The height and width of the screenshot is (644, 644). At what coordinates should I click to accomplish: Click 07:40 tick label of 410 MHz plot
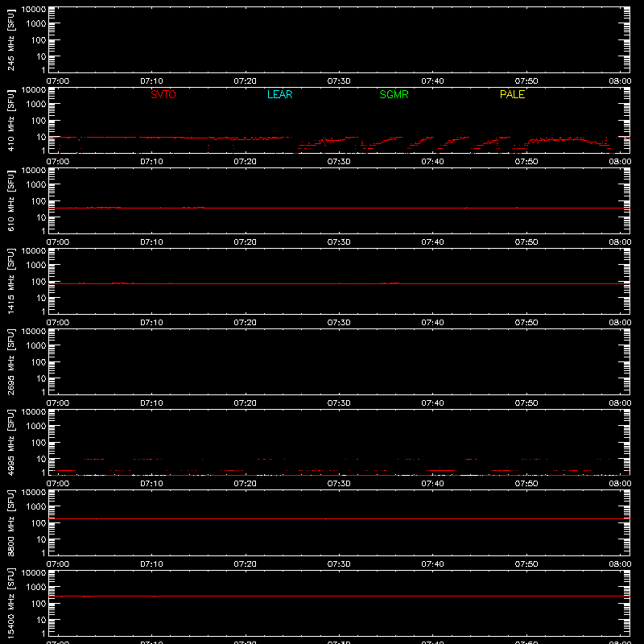click(x=432, y=162)
